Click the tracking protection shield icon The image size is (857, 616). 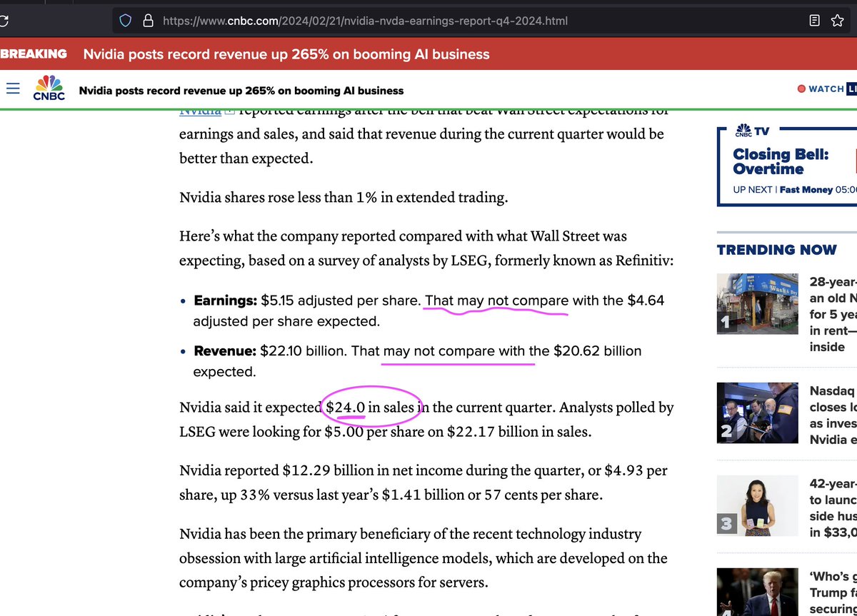tap(126, 21)
